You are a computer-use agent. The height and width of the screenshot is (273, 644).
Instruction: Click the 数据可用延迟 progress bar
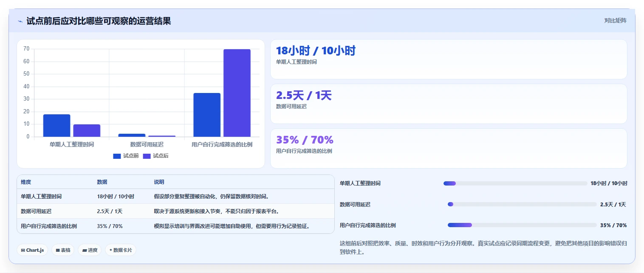(522, 204)
